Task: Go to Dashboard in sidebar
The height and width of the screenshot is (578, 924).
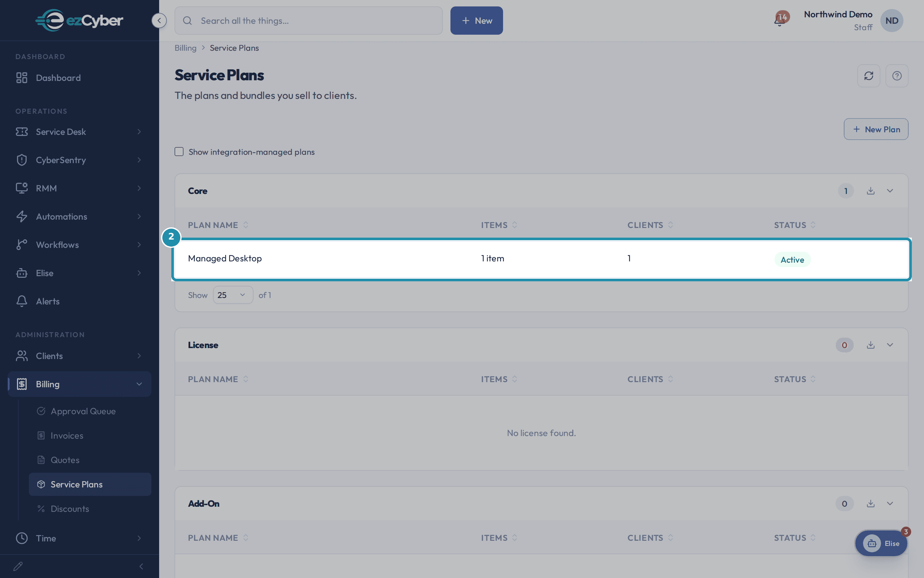Action: pos(80,78)
